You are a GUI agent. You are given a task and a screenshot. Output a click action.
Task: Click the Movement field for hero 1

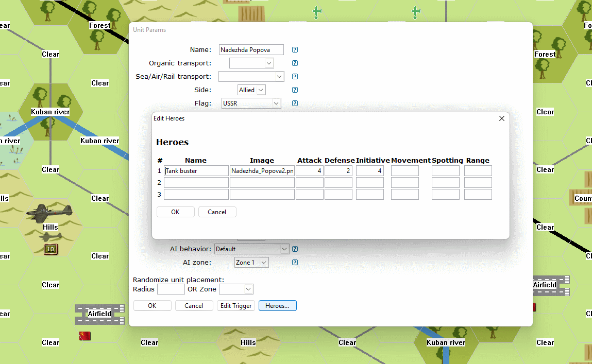[404, 171]
